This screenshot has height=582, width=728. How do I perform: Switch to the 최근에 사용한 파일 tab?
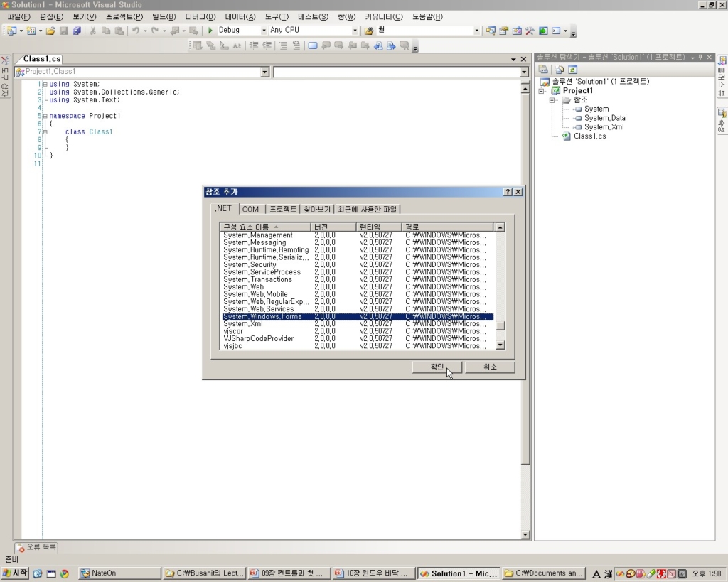[x=368, y=210]
